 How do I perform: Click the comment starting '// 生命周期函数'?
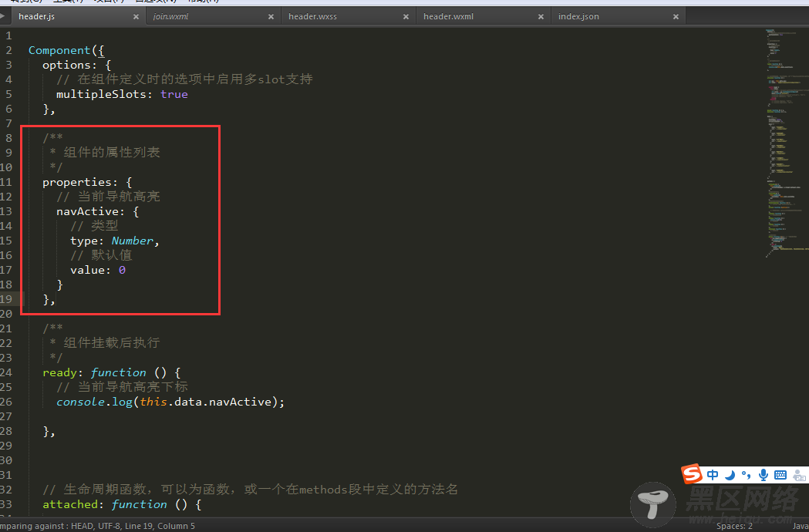tap(250, 489)
